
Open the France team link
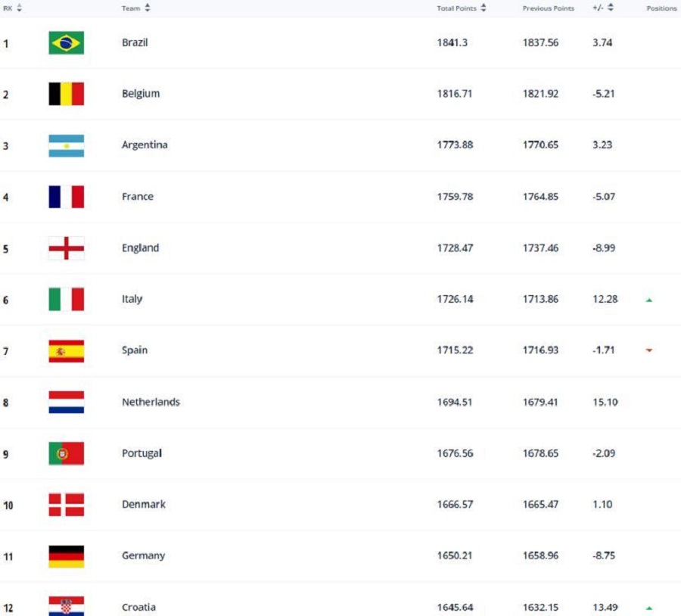click(x=138, y=197)
